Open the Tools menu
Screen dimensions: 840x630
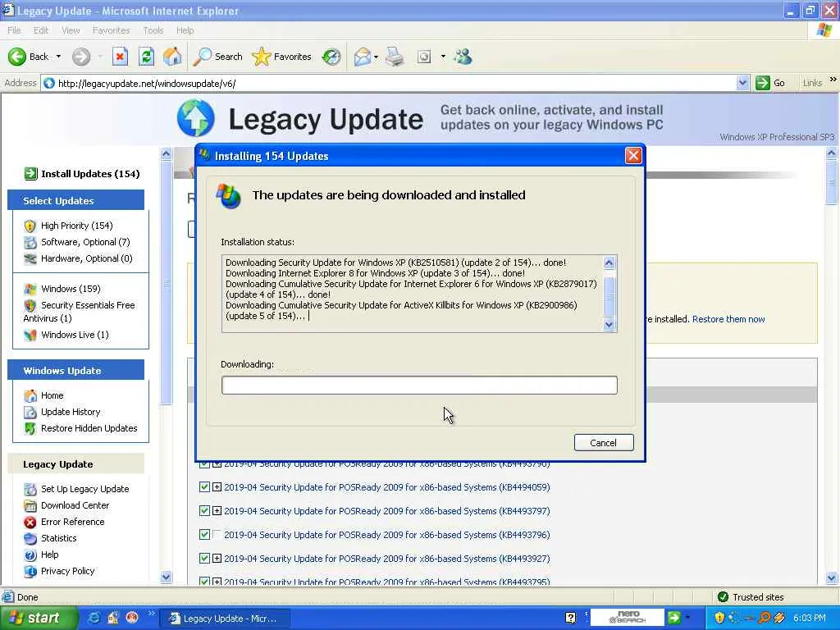(153, 30)
